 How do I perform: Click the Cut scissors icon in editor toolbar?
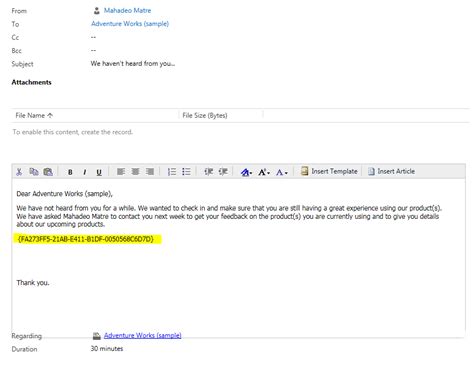pos(19,172)
